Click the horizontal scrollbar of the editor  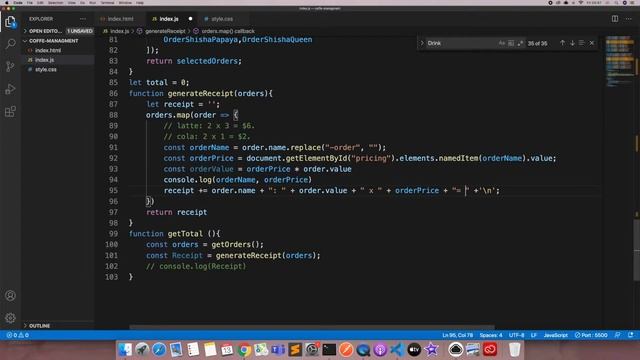312,327
